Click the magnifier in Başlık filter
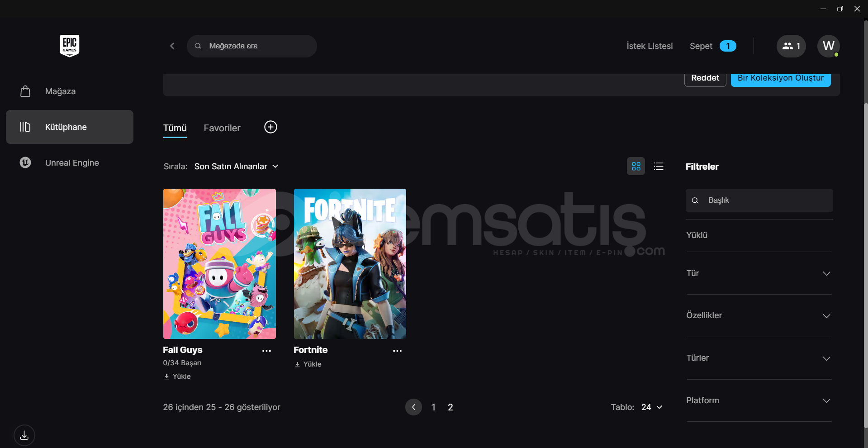Image resolution: width=868 pixels, height=448 pixels. pyautogui.click(x=695, y=200)
